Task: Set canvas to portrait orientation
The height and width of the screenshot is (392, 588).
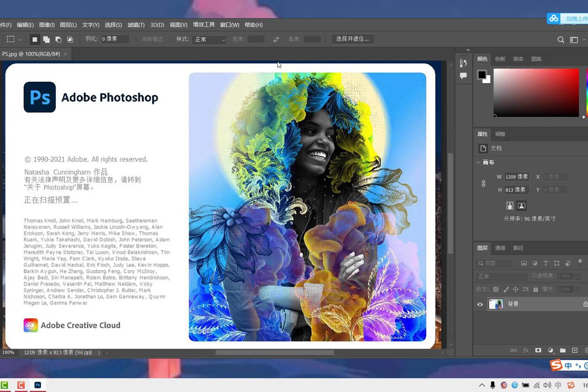Action: pyautogui.click(x=510, y=206)
